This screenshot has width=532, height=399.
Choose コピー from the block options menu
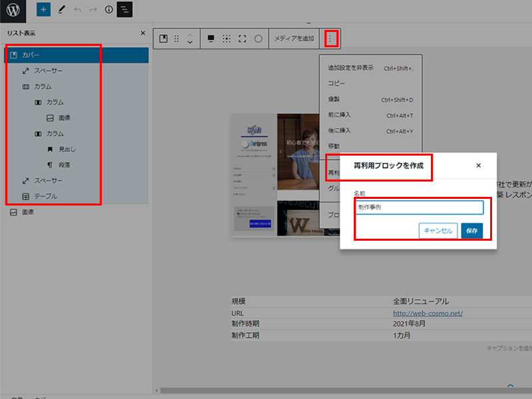tap(336, 84)
